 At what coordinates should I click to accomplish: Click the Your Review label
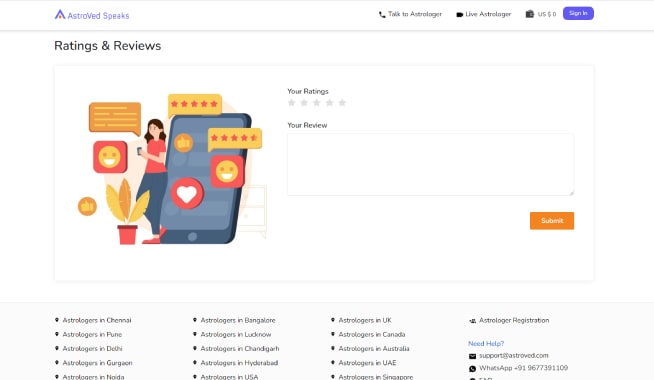click(x=307, y=125)
